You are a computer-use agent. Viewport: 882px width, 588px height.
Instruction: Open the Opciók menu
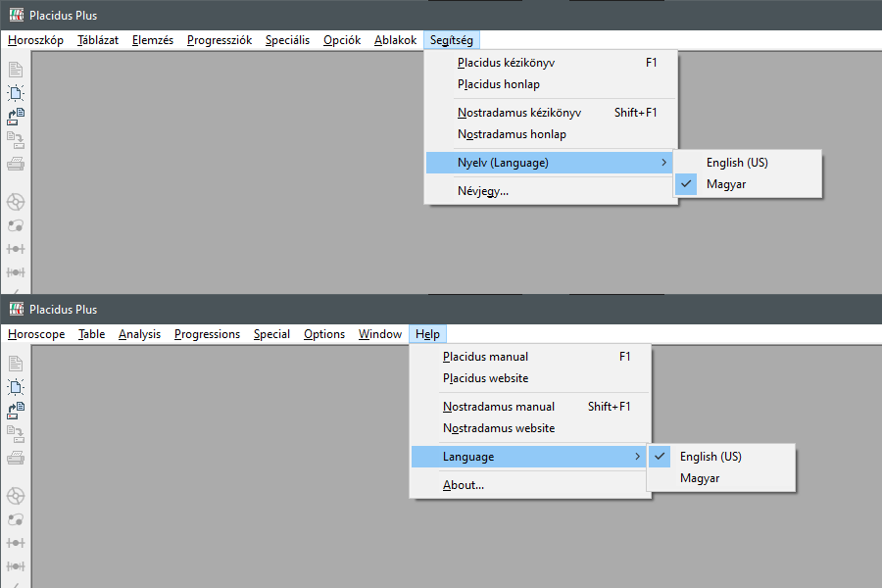click(342, 40)
